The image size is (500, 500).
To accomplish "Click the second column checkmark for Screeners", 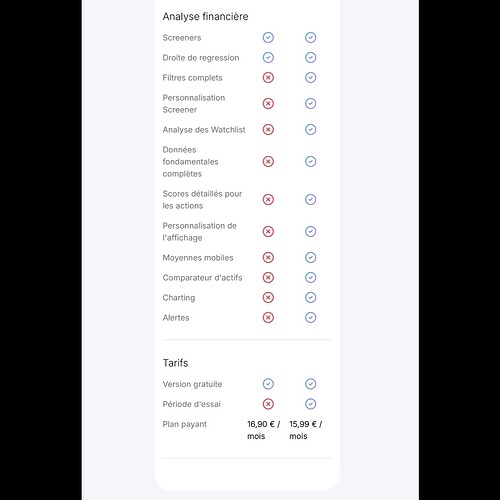I will point(310,37).
